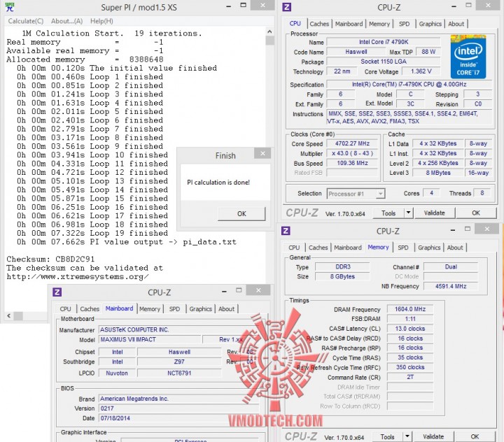Click the DRAM Frequency 1604.0 MHz value

click(410, 309)
